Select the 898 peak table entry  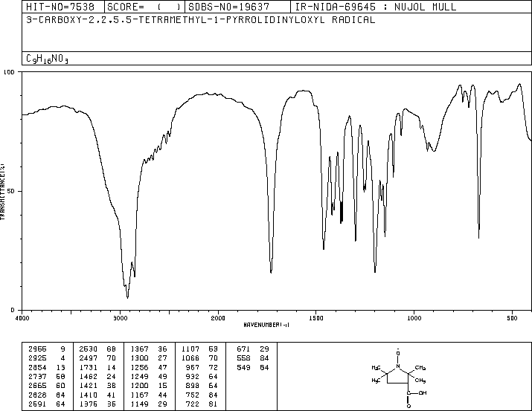pos(202,386)
